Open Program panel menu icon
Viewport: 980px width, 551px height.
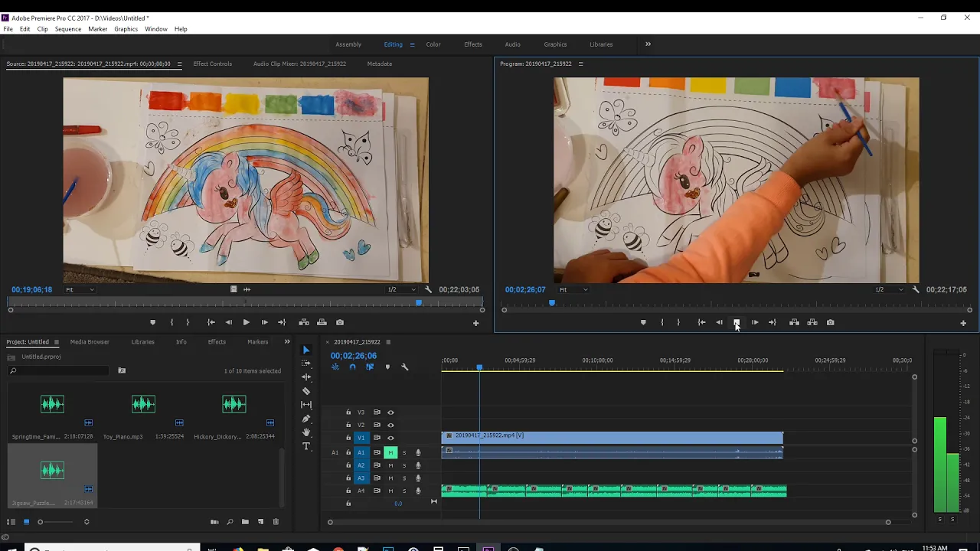pos(580,64)
